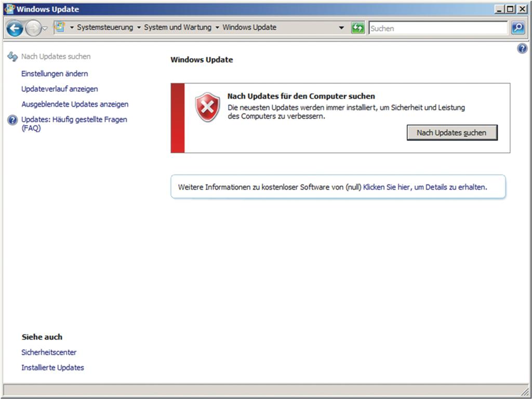Refresh the page with the green arrows

pos(357,28)
